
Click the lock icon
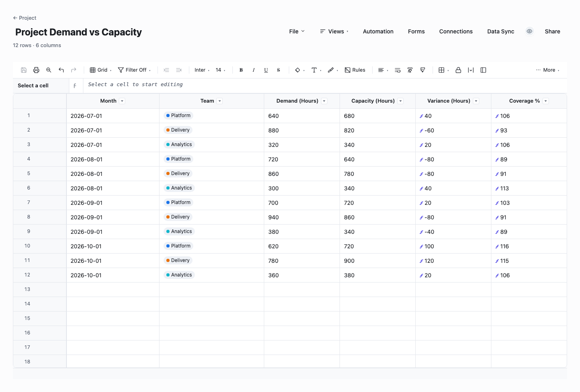pos(458,70)
